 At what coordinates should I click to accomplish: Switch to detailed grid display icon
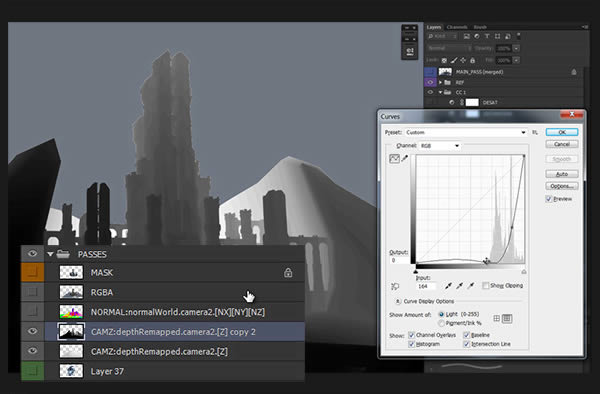507,318
